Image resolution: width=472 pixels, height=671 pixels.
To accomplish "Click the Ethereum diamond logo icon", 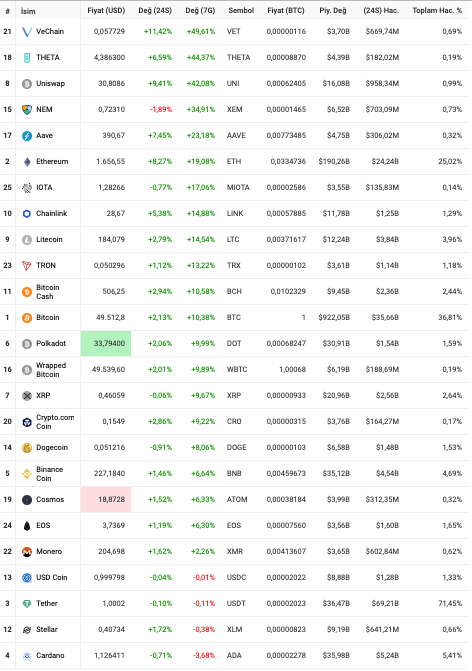I will coord(27,162).
